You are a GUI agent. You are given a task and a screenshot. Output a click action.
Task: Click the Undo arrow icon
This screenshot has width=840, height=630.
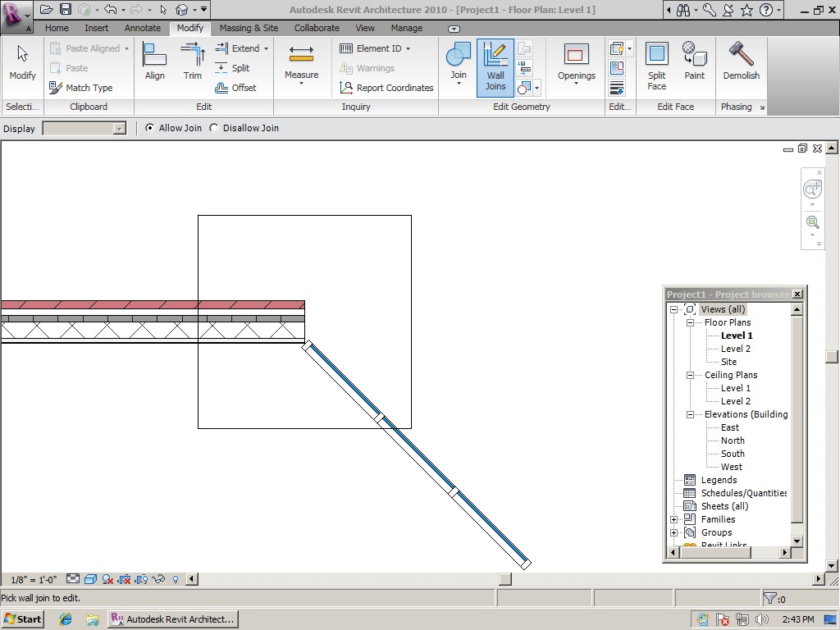click(x=111, y=9)
